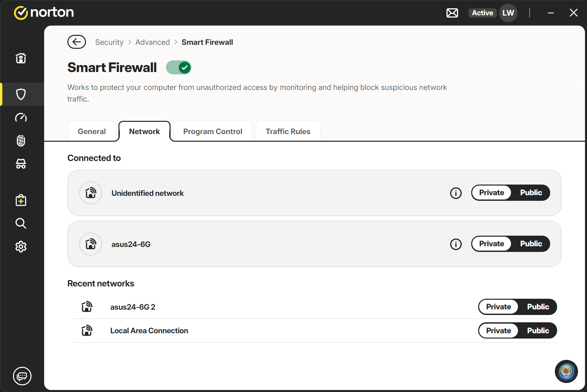
Task: Open the Norton home dashboard icon
Action: (x=21, y=58)
